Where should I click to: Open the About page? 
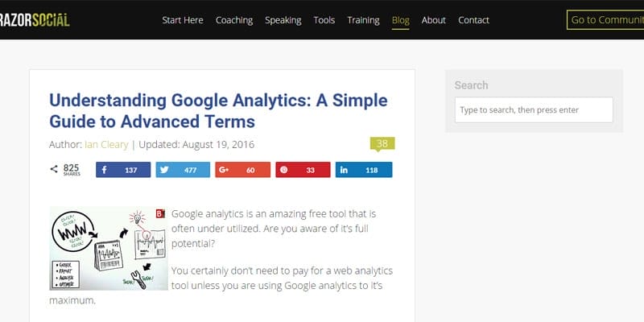[x=433, y=20]
